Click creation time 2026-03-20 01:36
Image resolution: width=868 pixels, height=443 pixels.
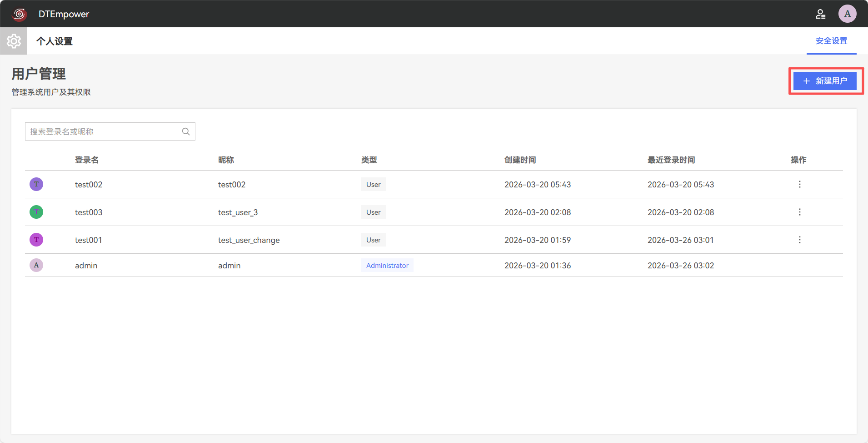[x=538, y=266]
